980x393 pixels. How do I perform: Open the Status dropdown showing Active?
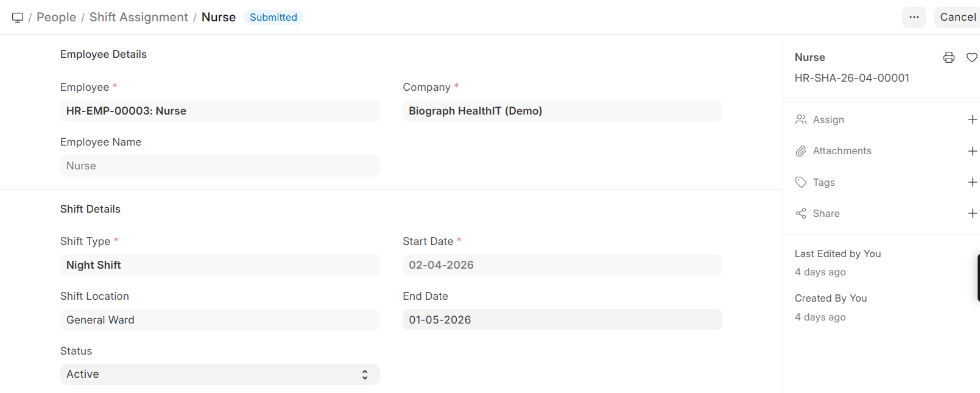click(x=220, y=374)
